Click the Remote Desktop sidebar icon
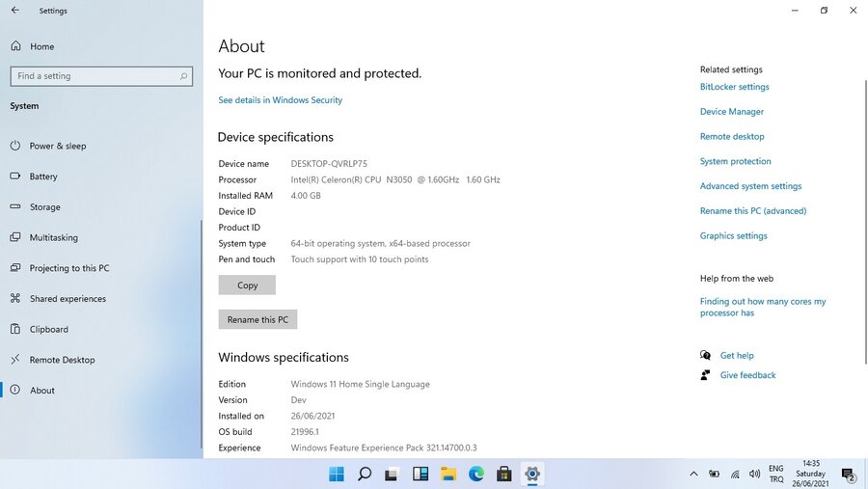868x489 pixels. click(x=14, y=360)
